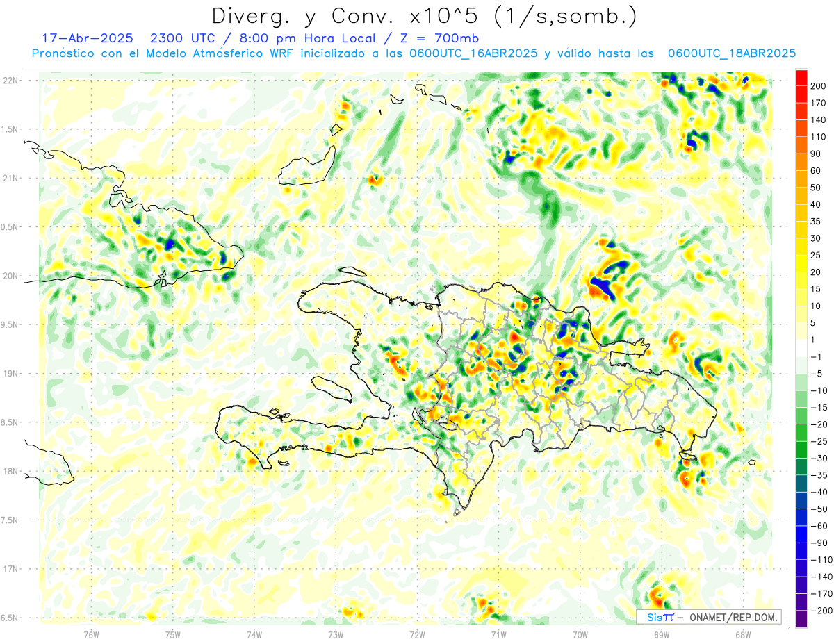The image size is (834, 644).
Task: Click the '21N' latitude axis label
Action: (x=10, y=178)
